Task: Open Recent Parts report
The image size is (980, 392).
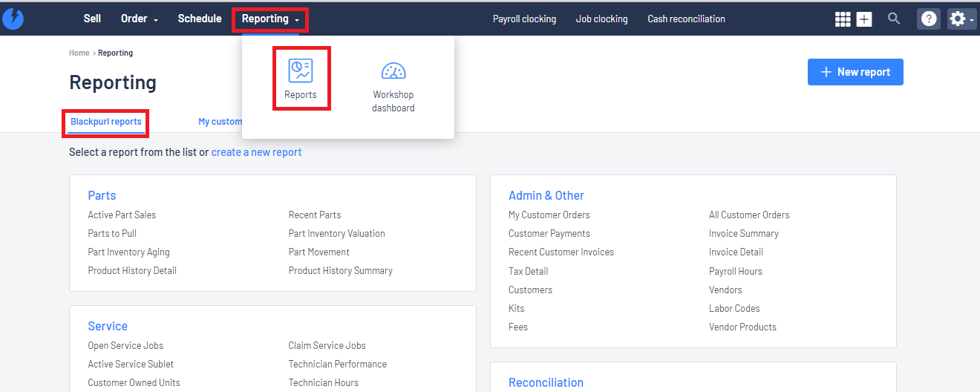Action: tap(315, 215)
